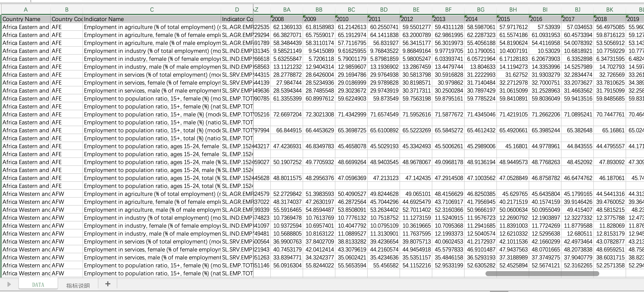This screenshot has height=292, width=644.
Task: Click the Indicator Name header cell
Action: (152, 19)
